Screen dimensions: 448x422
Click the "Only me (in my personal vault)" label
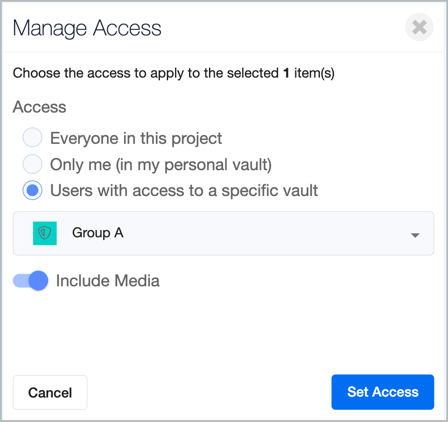click(161, 165)
